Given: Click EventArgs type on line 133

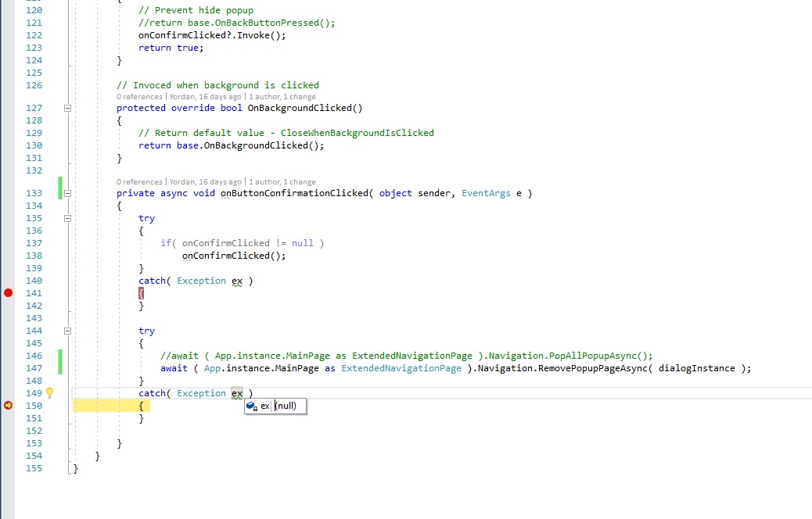Looking at the screenshot, I should pos(486,193).
